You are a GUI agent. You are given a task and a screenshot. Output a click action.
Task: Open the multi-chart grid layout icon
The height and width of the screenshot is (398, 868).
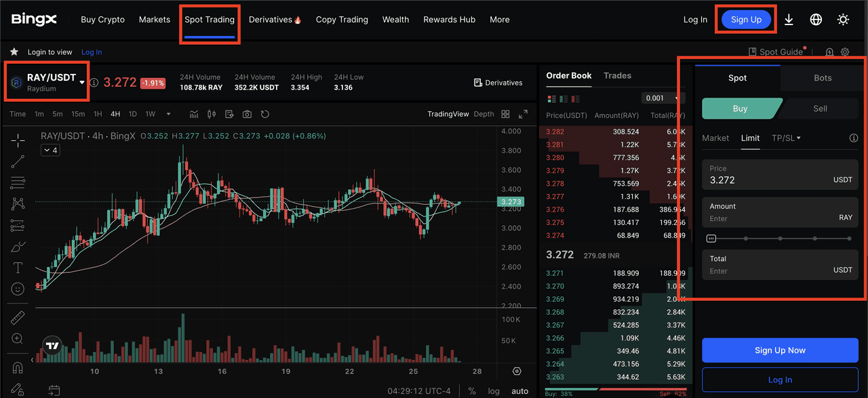click(x=505, y=114)
